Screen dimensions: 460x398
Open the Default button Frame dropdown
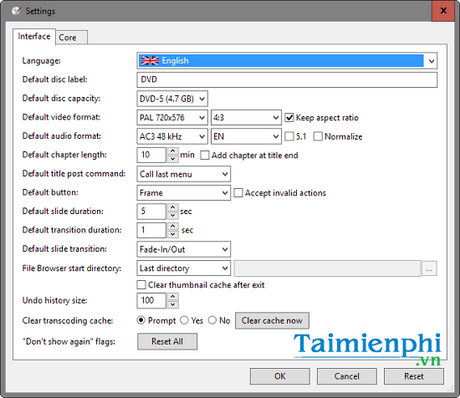coord(184,193)
